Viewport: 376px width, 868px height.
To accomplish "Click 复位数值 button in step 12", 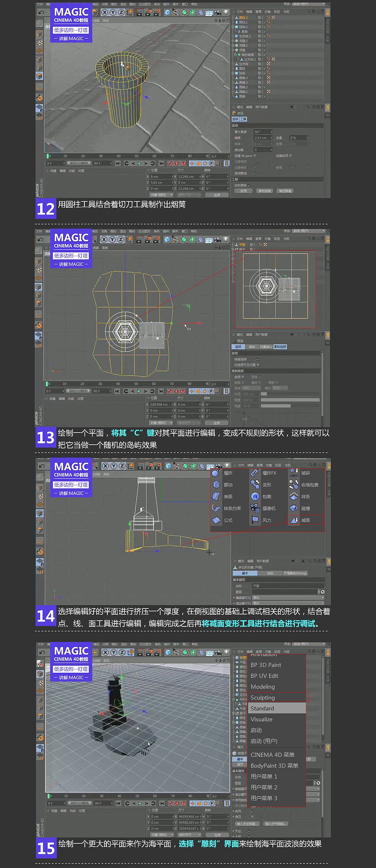I will pyautogui.click(x=285, y=191).
